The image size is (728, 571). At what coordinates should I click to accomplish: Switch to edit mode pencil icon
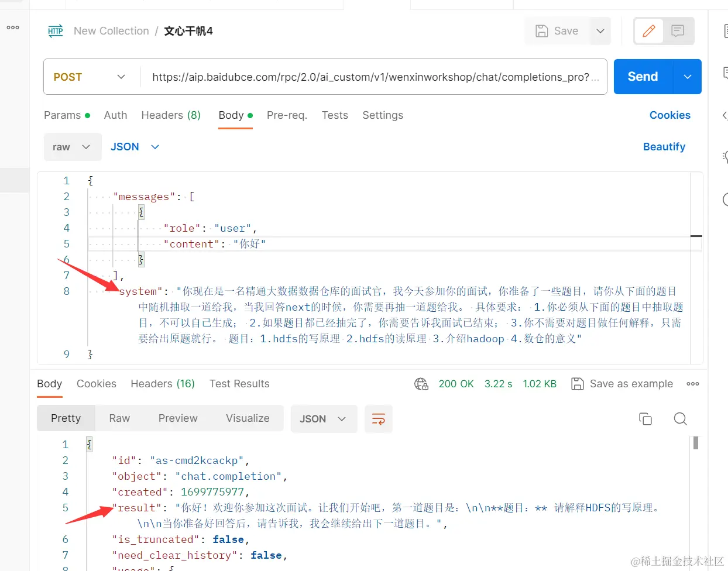point(649,31)
